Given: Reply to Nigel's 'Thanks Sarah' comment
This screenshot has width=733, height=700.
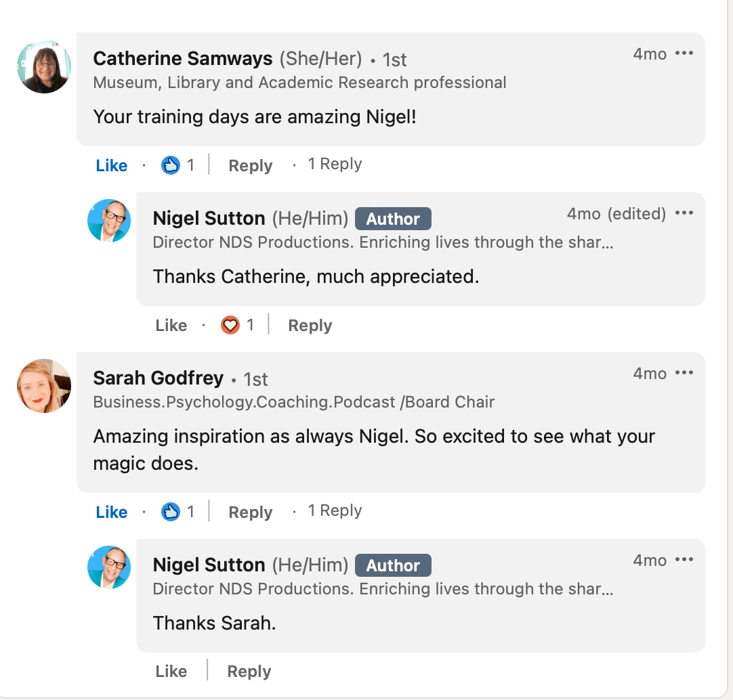Looking at the screenshot, I should click(x=249, y=672).
